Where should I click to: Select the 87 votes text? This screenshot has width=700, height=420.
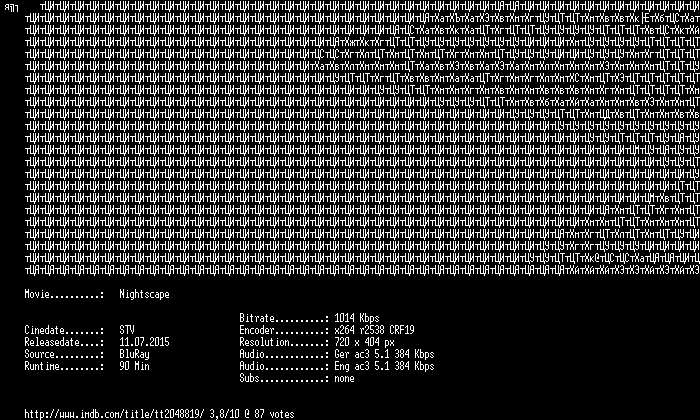[x=274, y=414]
